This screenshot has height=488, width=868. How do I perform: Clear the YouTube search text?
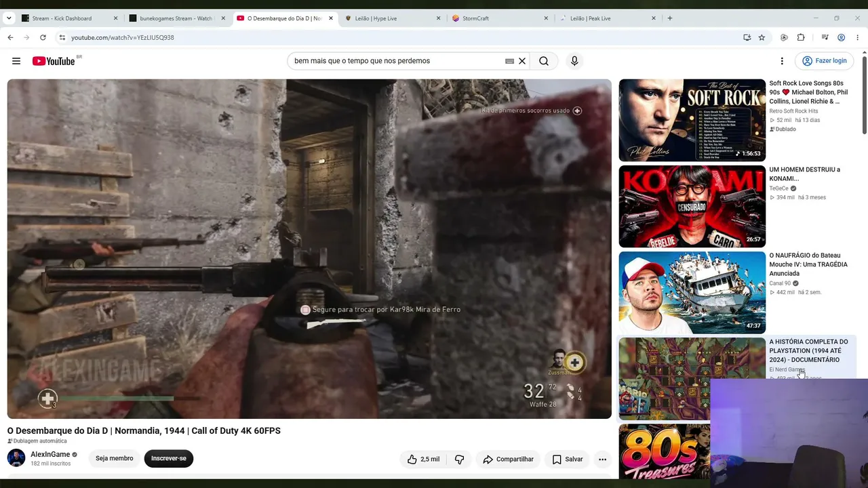point(522,61)
